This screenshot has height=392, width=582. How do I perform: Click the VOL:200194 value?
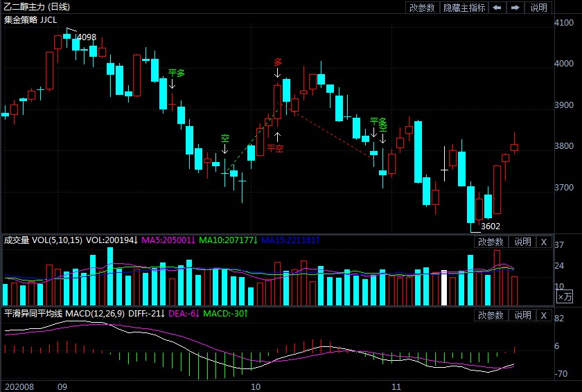pos(112,240)
